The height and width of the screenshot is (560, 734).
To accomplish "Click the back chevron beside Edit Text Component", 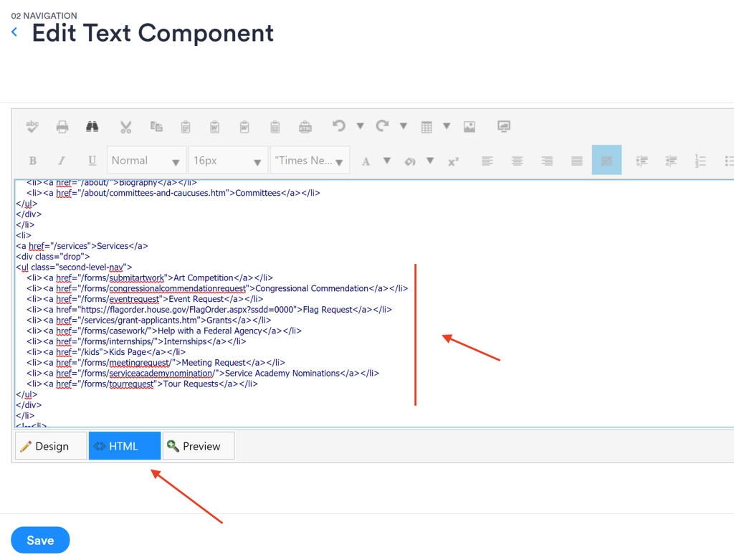I will [x=14, y=32].
